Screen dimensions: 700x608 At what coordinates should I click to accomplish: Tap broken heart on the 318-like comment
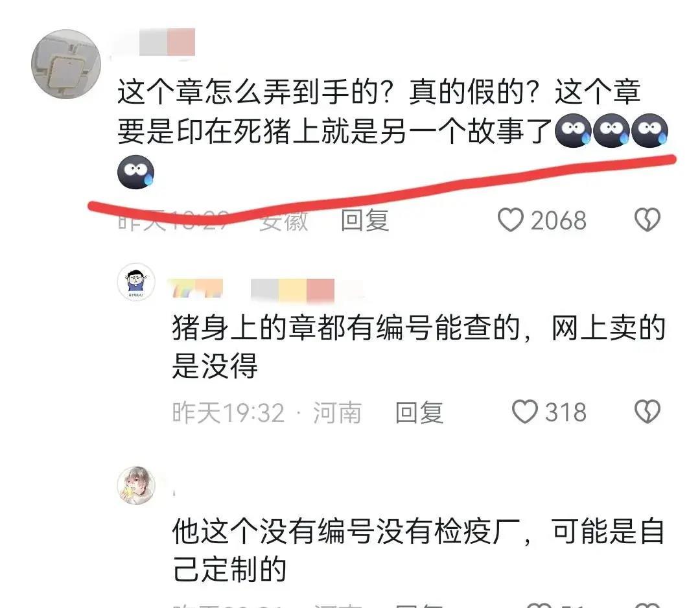(647, 412)
